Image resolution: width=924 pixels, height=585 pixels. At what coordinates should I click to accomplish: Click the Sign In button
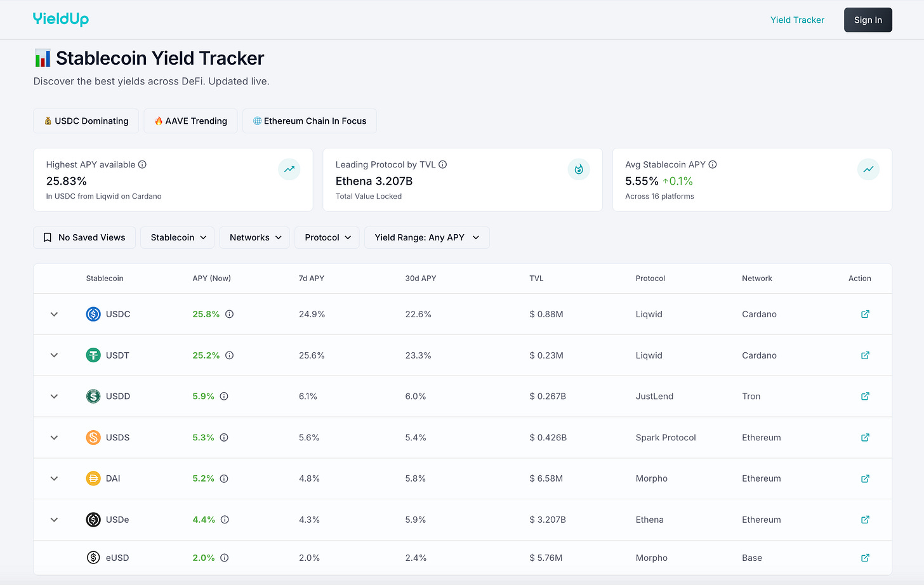click(x=868, y=20)
